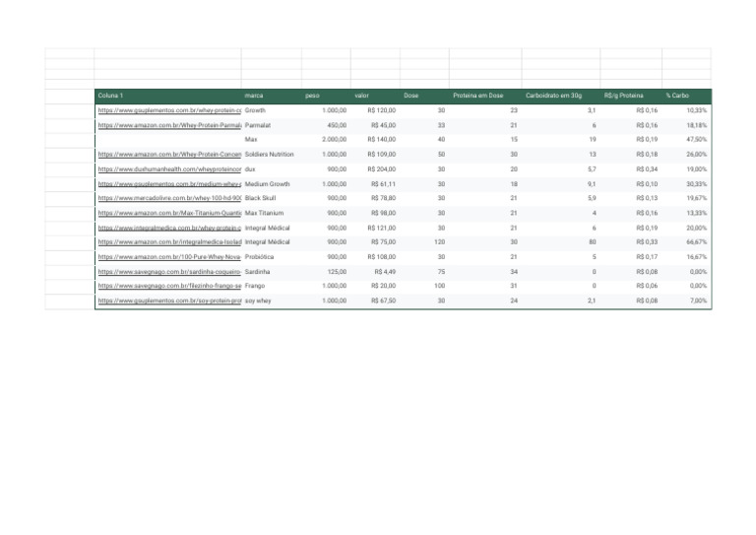This screenshot has height=535, width=756.
Task: Open the gsuplementos whey-protein link for Growth
Action: point(169,110)
